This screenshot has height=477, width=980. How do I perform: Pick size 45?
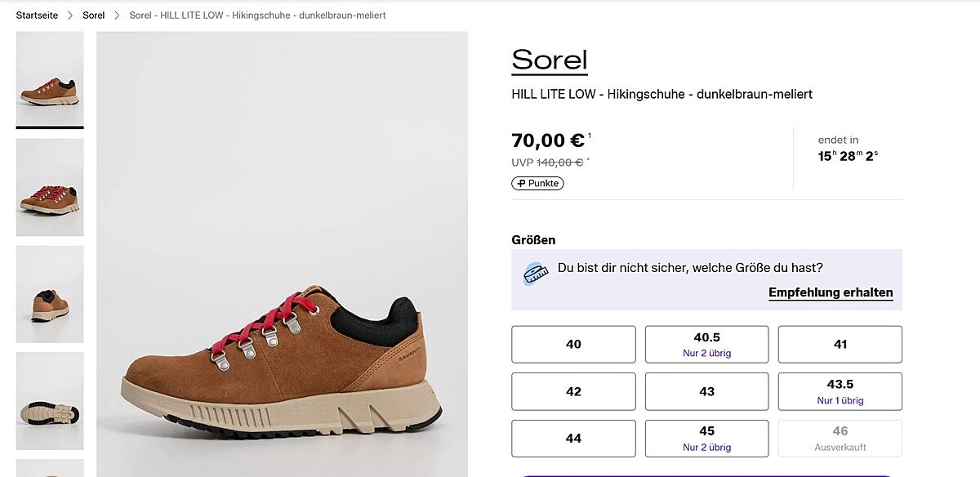(x=706, y=439)
